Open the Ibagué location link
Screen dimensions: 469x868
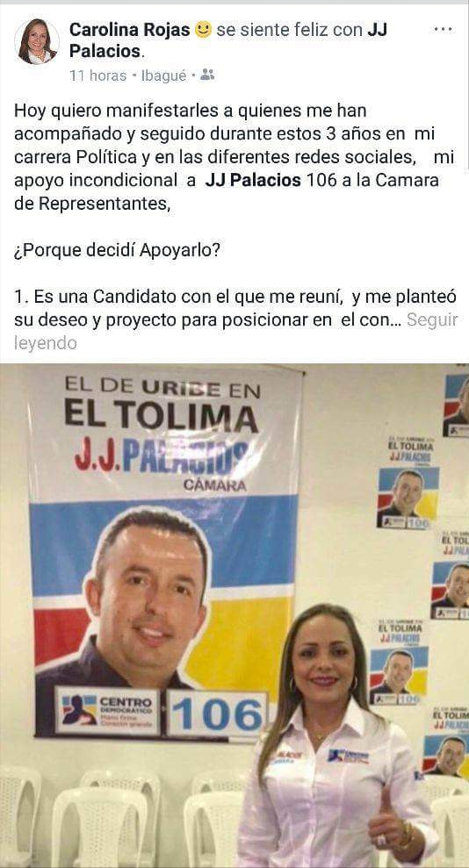coord(164,75)
